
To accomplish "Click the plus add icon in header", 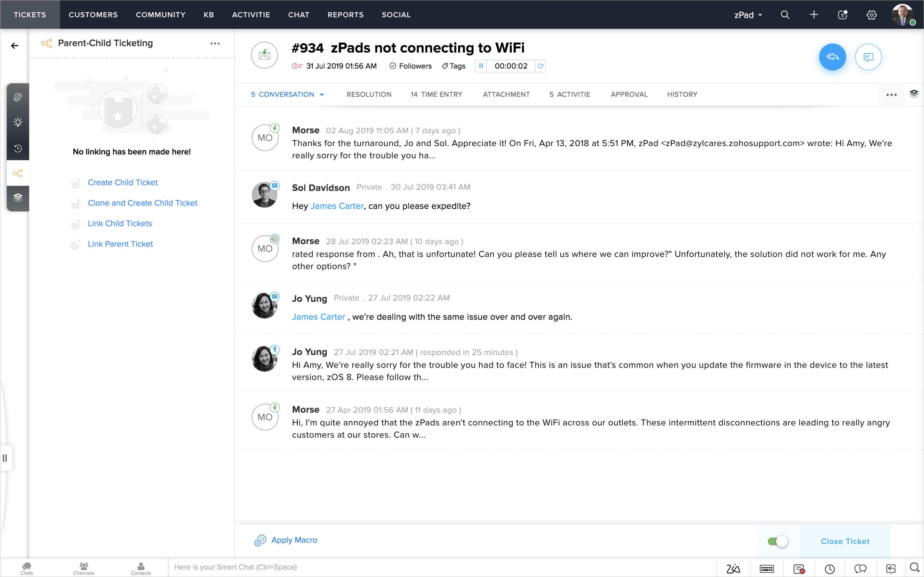I will [814, 15].
